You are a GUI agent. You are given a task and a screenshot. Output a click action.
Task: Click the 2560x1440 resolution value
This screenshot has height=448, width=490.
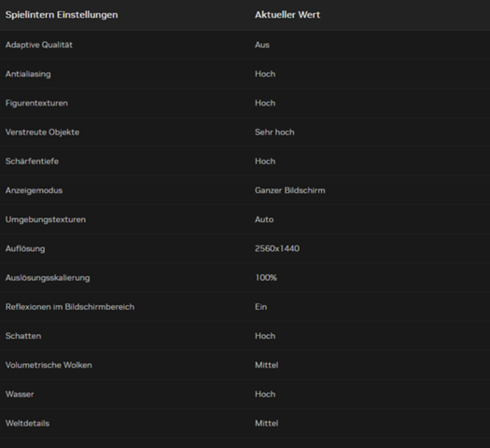tap(277, 248)
